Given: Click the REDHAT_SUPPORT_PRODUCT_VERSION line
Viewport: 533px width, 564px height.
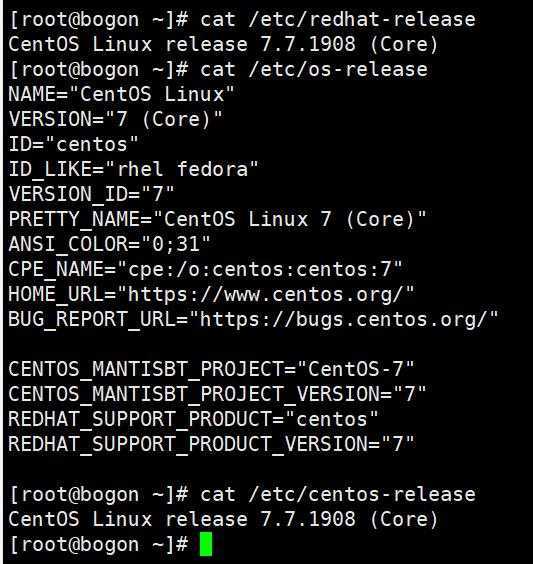Looking at the screenshot, I should click(x=211, y=444).
